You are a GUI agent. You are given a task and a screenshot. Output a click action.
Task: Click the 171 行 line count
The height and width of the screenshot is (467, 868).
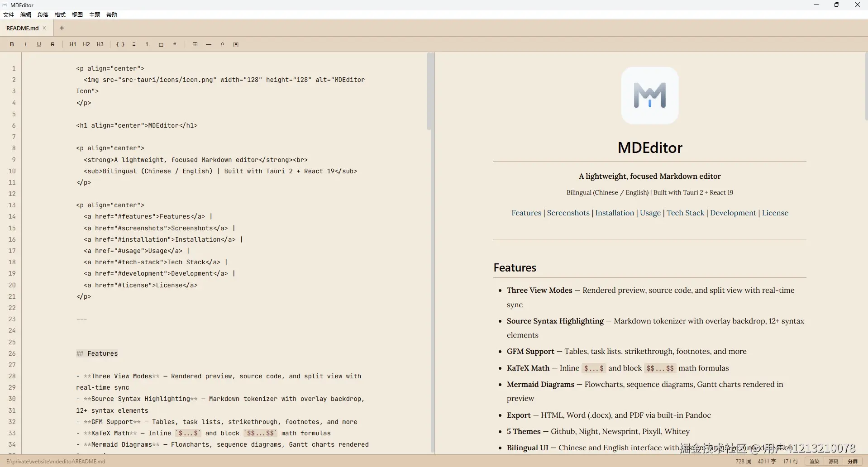coord(791,462)
